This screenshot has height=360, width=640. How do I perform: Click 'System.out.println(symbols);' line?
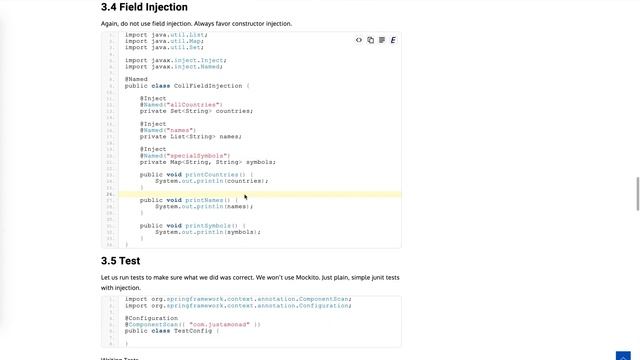click(x=208, y=232)
